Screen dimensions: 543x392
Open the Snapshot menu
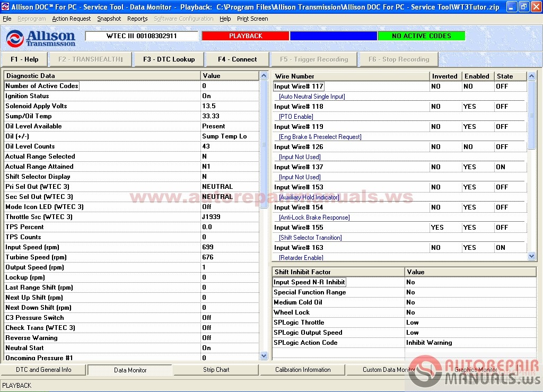click(109, 18)
